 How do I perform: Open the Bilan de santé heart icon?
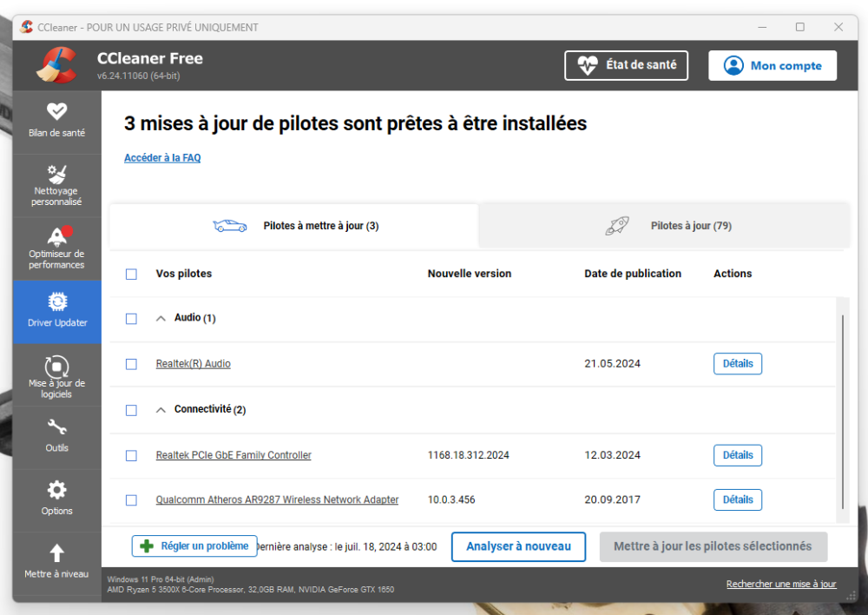pos(56,112)
